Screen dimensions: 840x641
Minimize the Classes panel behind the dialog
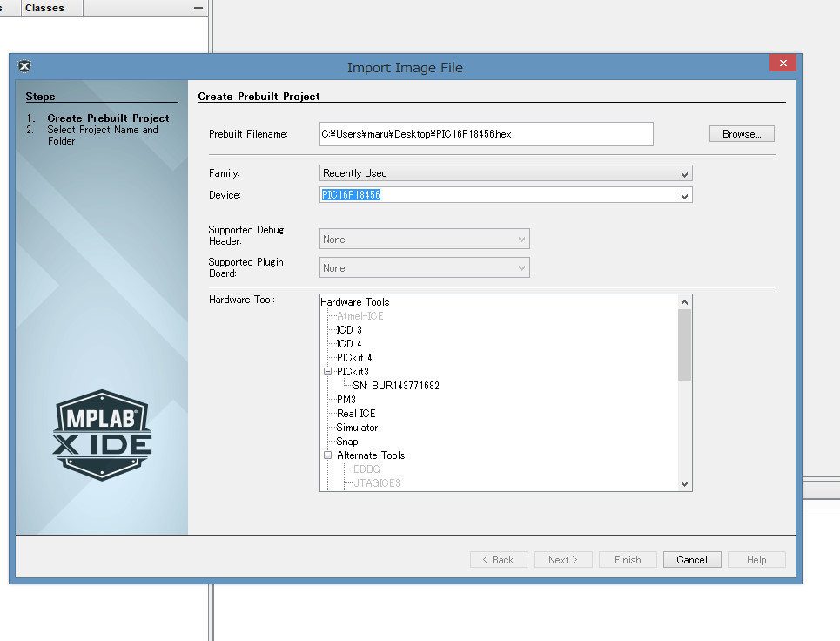198,8
